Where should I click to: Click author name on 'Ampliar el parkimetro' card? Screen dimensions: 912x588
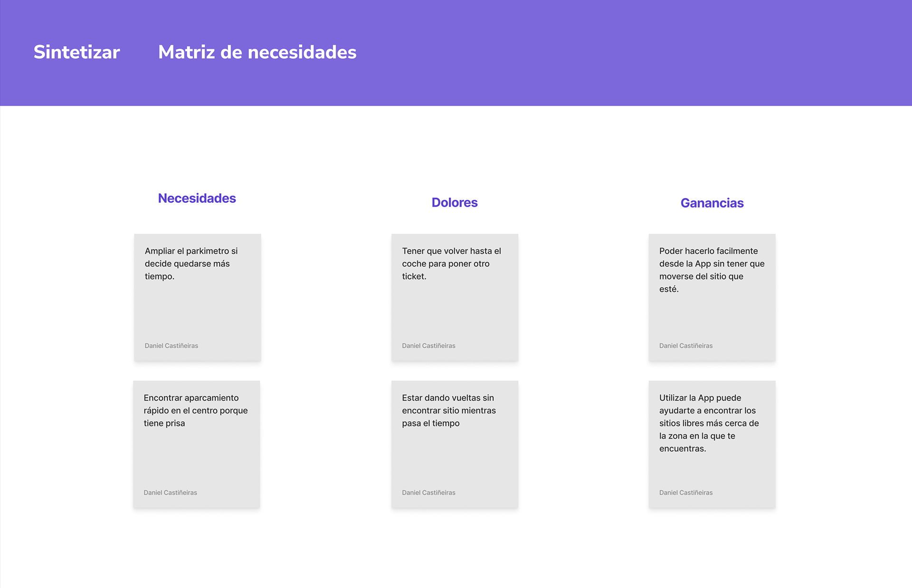pyautogui.click(x=171, y=346)
